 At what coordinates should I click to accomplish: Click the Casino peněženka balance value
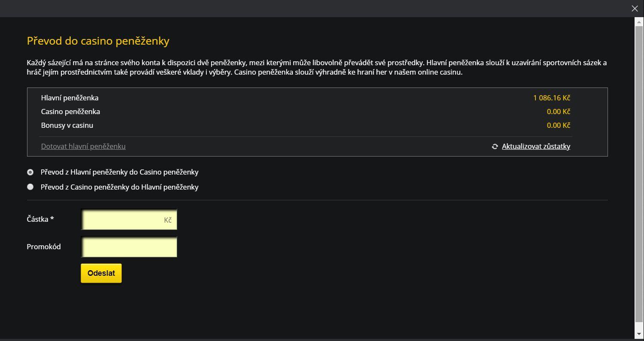point(558,112)
